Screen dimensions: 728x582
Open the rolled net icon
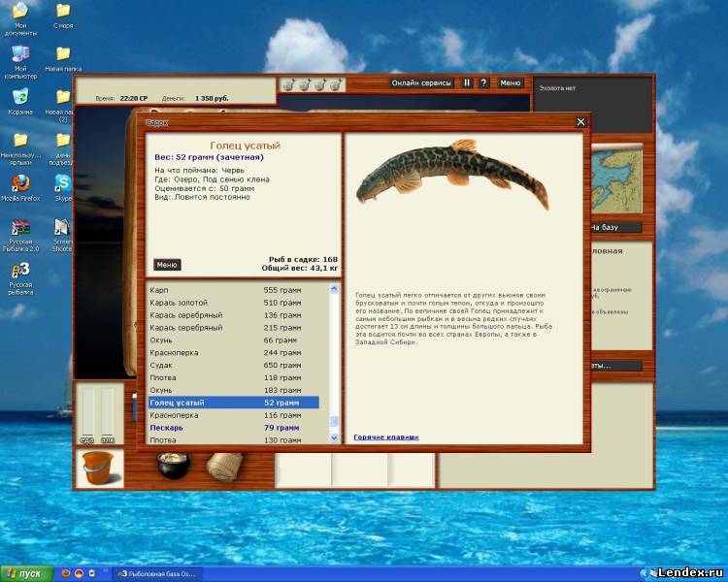point(225,467)
